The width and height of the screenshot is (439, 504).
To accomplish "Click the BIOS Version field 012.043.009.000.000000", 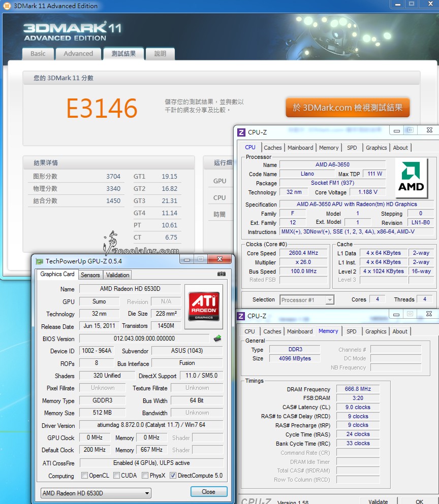I will point(144,339).
